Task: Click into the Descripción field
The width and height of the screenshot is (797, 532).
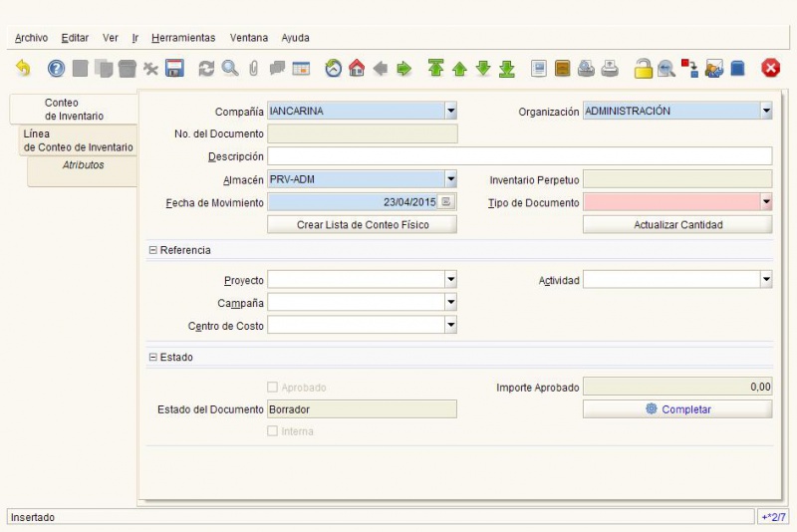Action: click(x=520, y=156)
